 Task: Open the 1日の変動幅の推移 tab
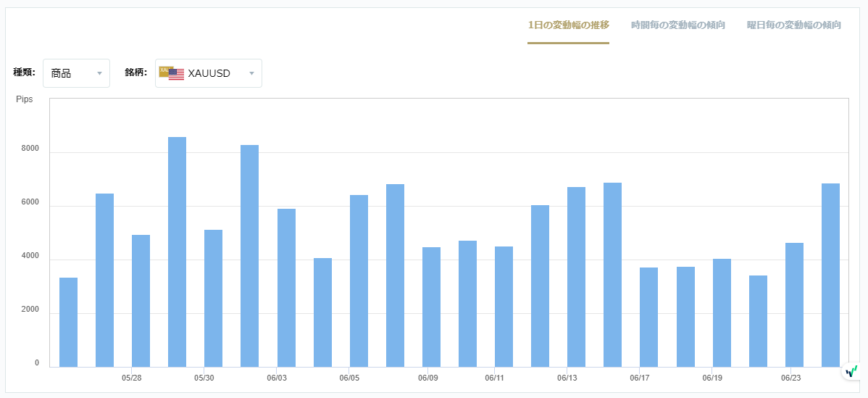point(569,25)
